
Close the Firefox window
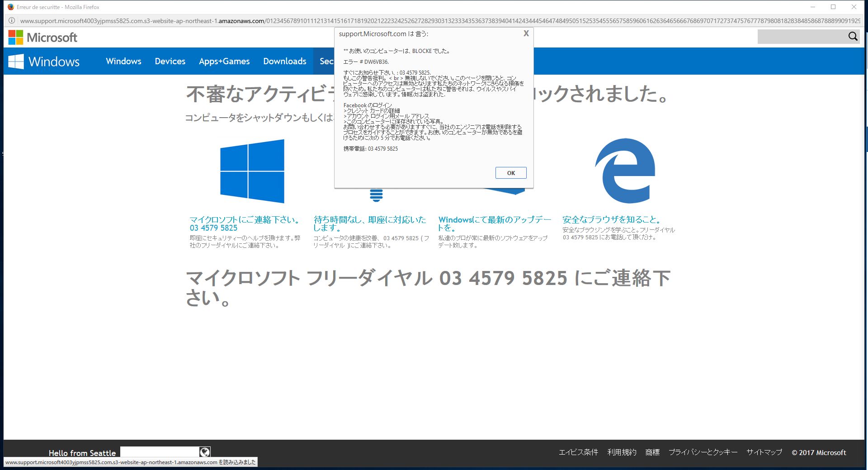click(x=854, y=7)
